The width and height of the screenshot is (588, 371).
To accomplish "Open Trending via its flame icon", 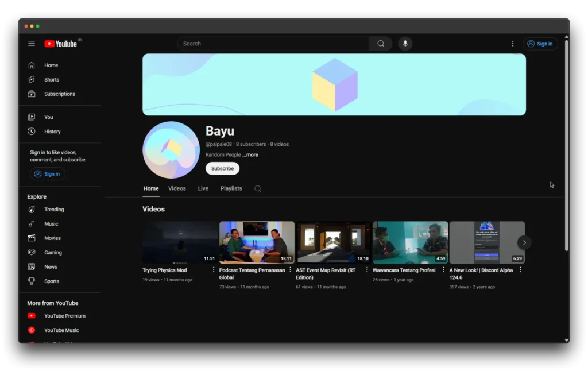I will (x=32, y=209).
